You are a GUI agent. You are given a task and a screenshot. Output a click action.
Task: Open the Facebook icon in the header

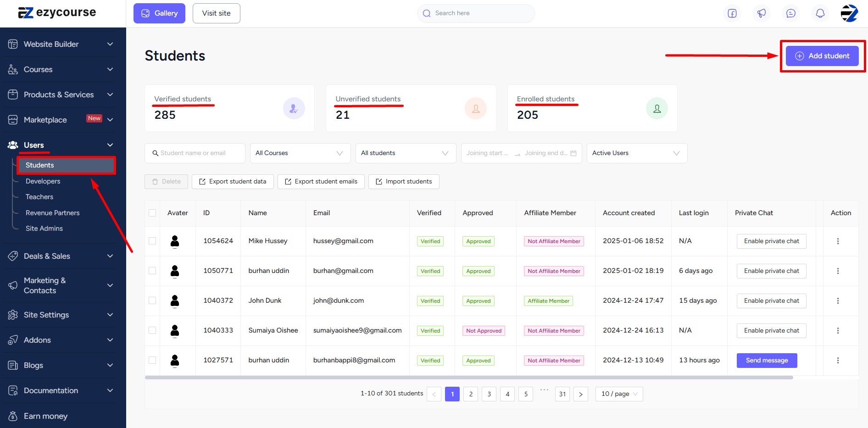pyautogui.click(x=732, y=13)
